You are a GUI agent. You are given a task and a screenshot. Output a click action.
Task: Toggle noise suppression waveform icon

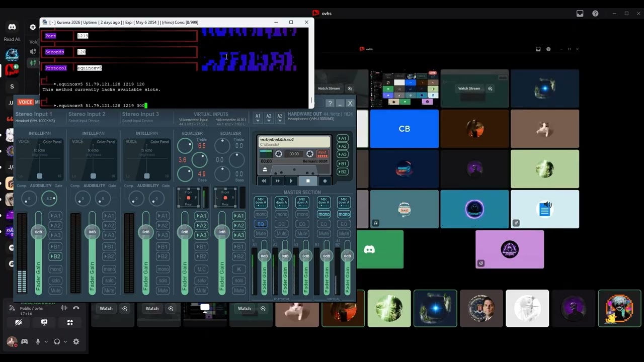[64, 308]
